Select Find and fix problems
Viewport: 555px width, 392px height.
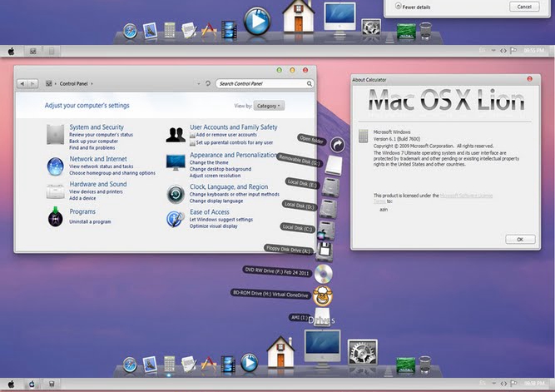point(92,147)
